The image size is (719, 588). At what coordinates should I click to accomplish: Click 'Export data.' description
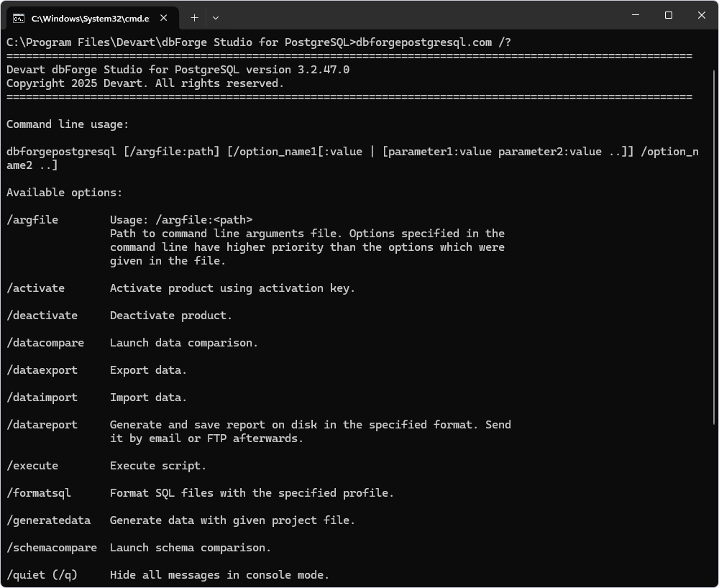tap(149, 370)
